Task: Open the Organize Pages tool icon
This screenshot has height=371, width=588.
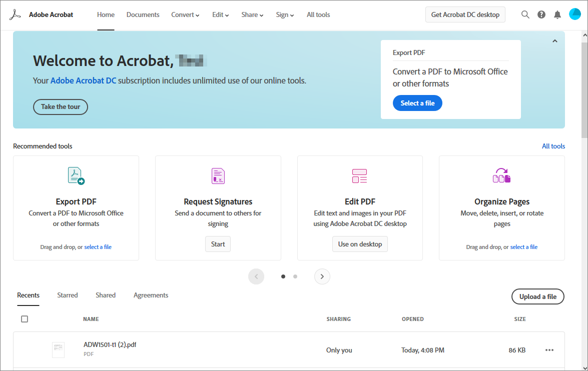Action: (501, 175)
